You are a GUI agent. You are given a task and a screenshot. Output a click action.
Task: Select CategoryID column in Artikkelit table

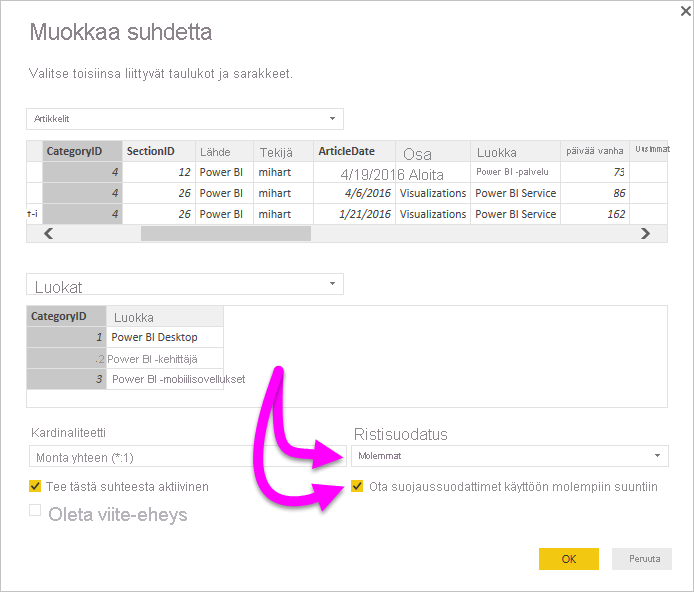(x=82, y=151)
